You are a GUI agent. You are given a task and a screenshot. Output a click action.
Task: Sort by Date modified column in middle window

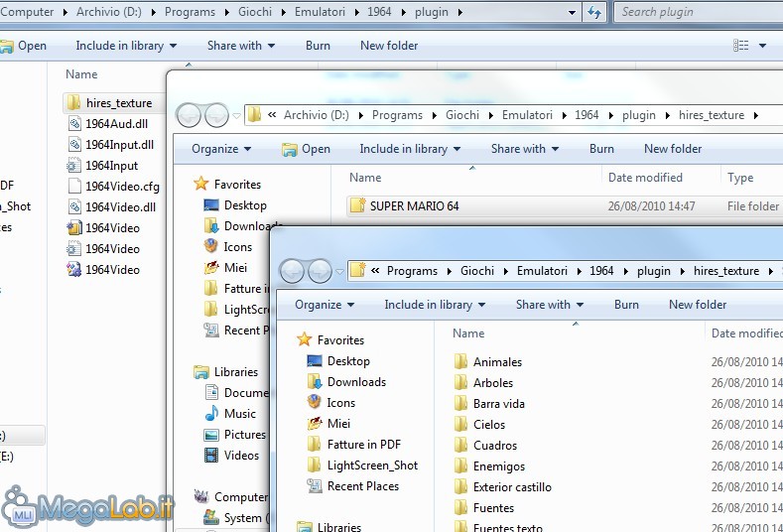pyautogui.click(x=645, y=178)
